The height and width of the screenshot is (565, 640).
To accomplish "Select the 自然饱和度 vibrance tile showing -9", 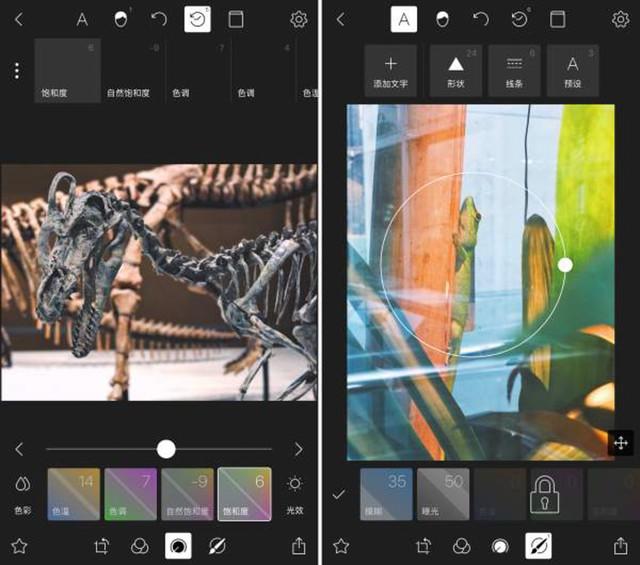I will pos(187,494).
